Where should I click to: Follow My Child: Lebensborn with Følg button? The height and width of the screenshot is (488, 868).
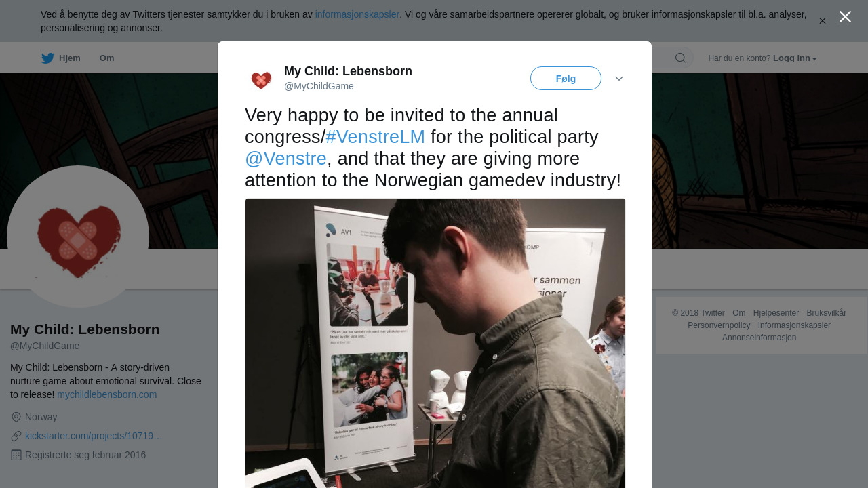[x=566, y=79]
